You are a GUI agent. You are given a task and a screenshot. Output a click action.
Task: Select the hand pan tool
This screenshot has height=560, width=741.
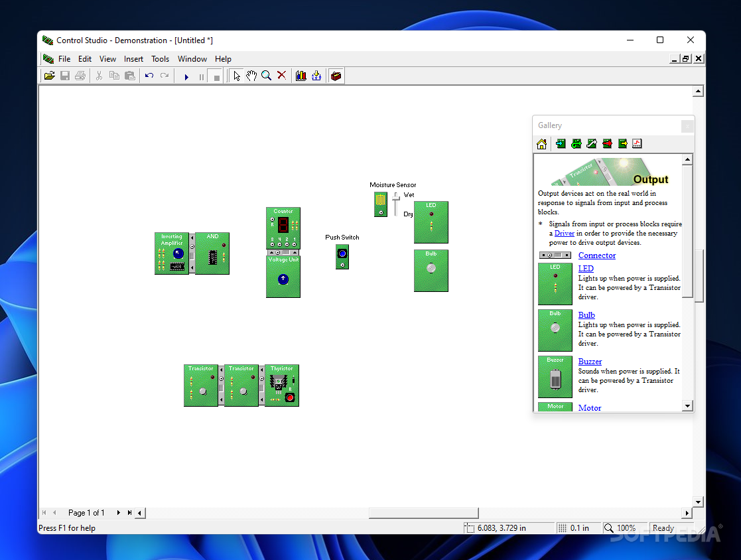click(x=251, y=76)
